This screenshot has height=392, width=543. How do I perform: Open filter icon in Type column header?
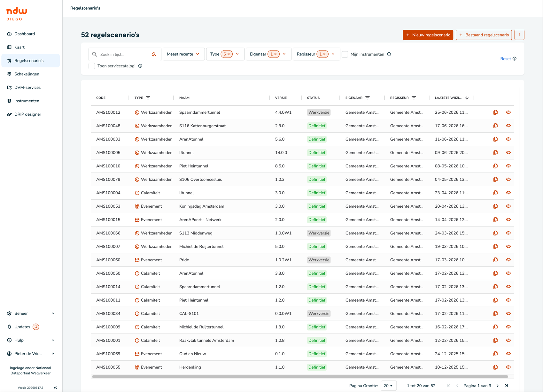(148, 98)
